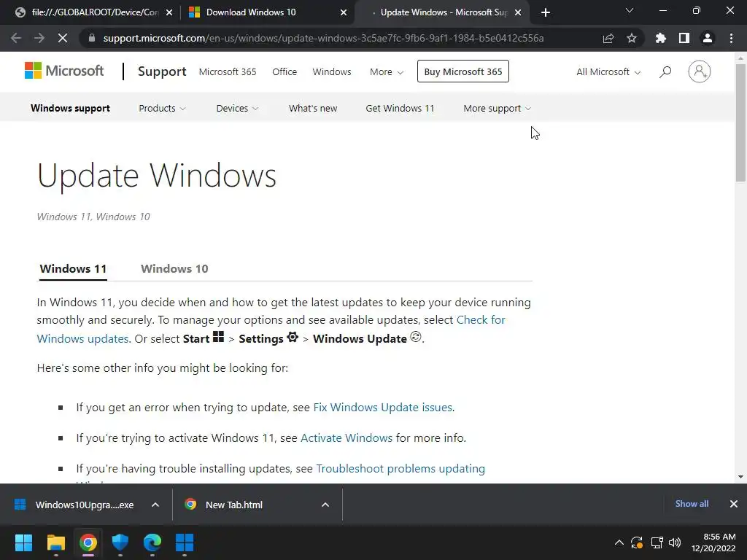Toggle the Chrome side panel icon

tap(684, 38)
